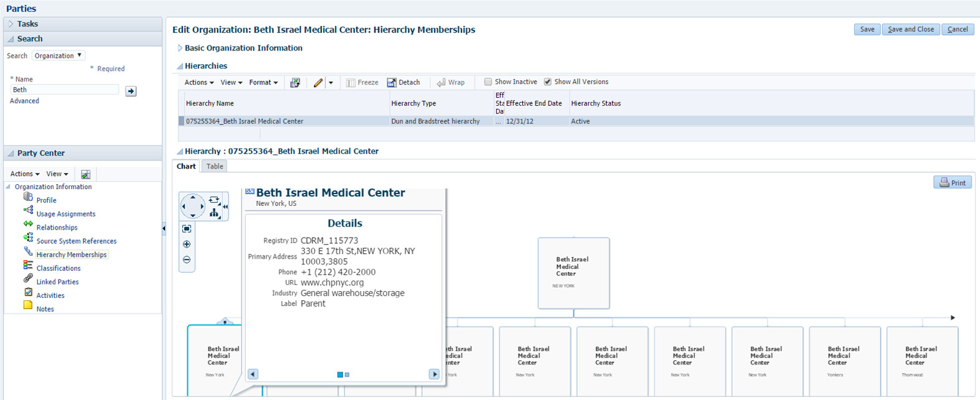
Task: Click the Save and Close button
Action: (911, 29)
